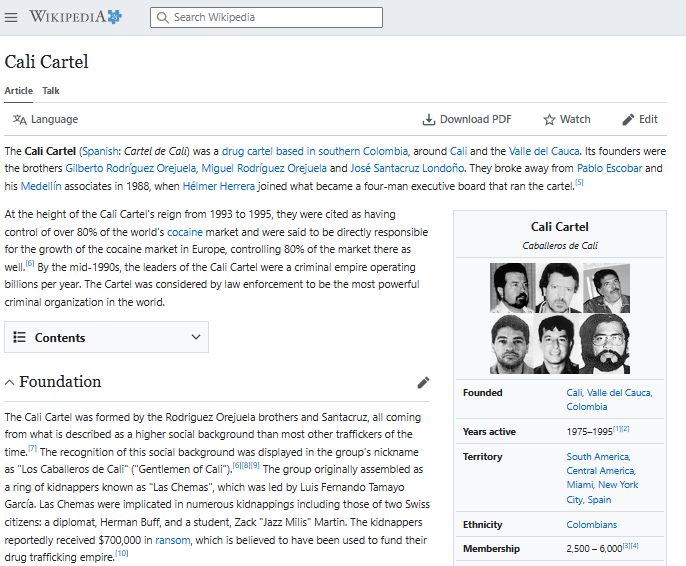Open the Spanish link

click(100, 151)
